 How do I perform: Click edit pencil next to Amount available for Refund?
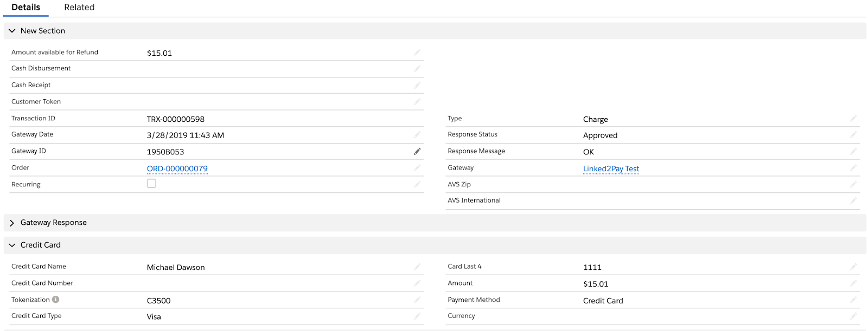(x=417, y=53)
